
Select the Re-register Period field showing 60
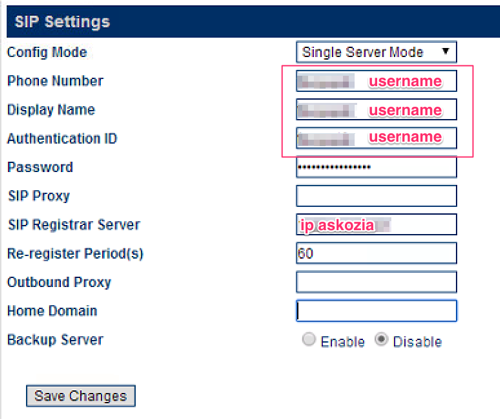[376, 253]
